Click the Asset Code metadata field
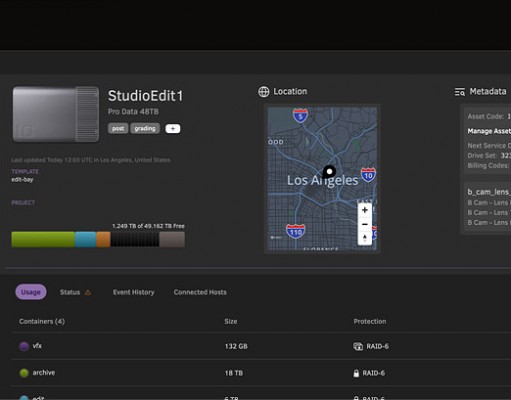Viewport: 511px width, 400px height. [x=489, y=116]
